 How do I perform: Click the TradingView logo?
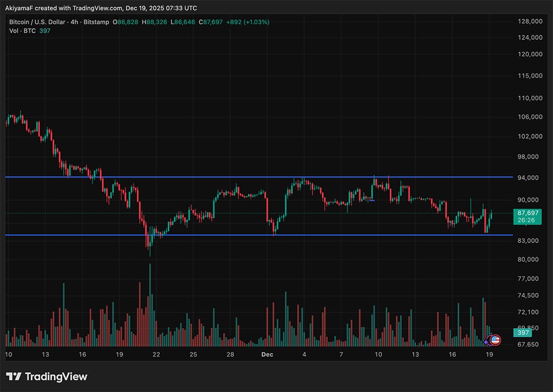click(x=47, y=377)
